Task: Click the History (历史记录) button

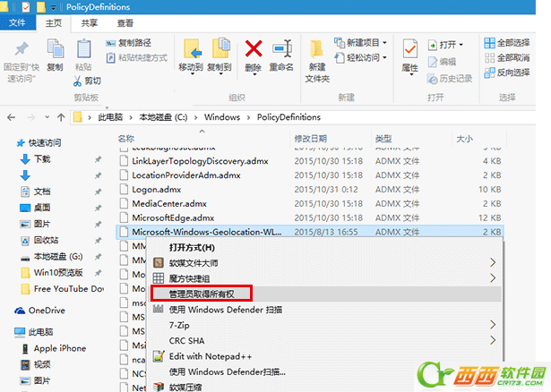Action: tap(450, 78)
